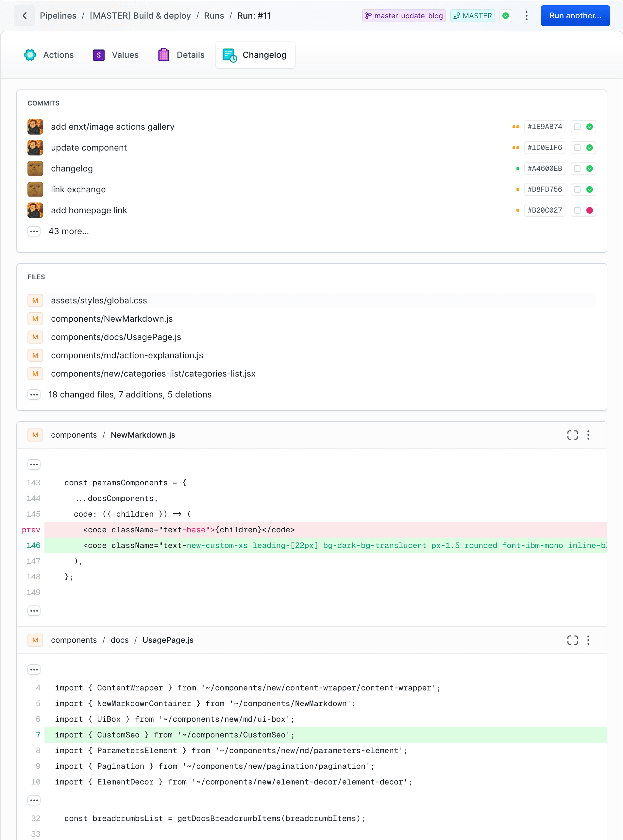Expand hidden lines above line 143
This screenshot has width=623, height=840.
tap(34, 464)
